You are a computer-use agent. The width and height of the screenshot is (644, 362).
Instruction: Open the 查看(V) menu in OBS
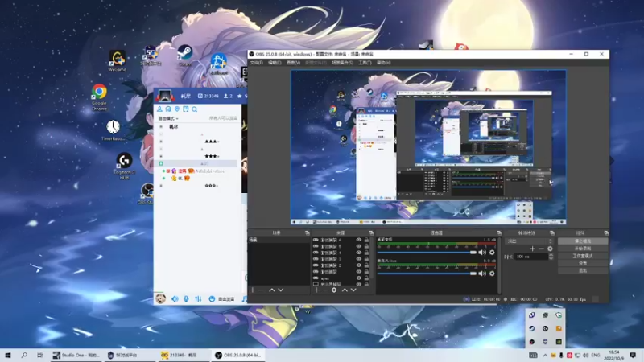[x=293, y=63]
